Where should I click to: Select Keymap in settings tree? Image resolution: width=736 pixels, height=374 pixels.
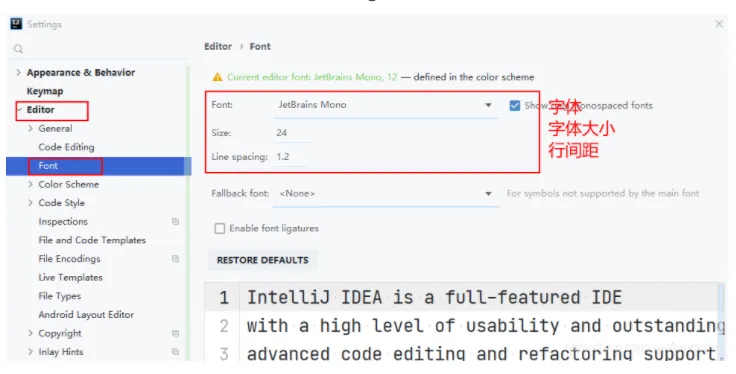coord(45,91)
